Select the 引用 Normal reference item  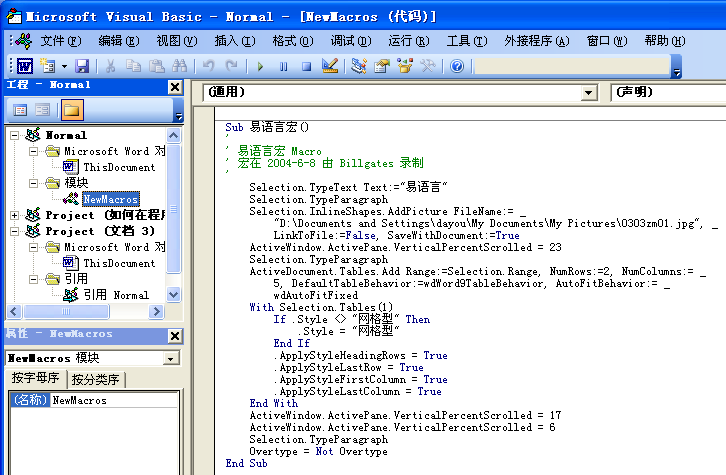click(116, 295)
